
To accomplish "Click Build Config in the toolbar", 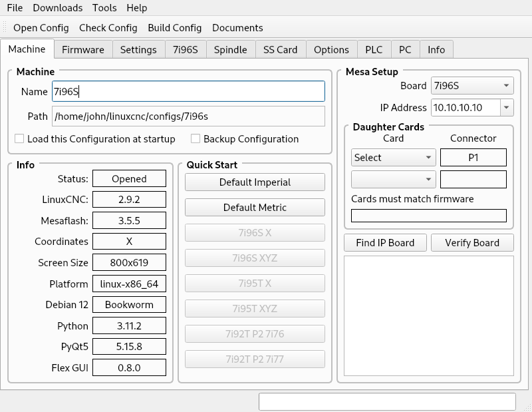I will [x=175, y=28].
